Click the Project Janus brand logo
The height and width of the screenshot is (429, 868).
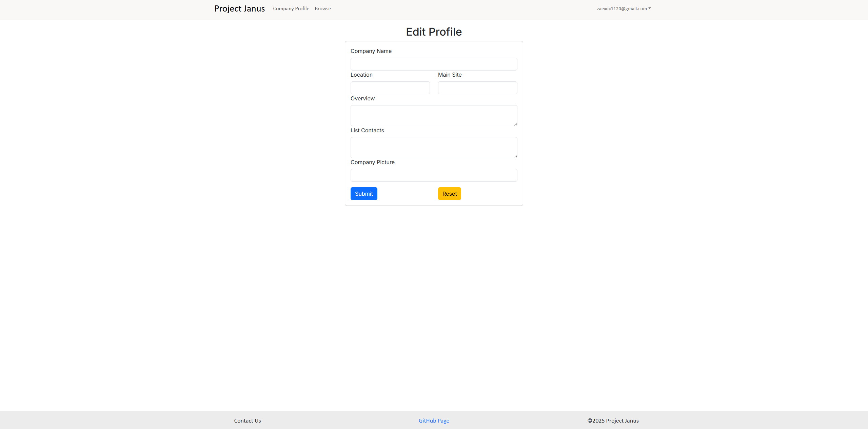[x=239, y=8]
